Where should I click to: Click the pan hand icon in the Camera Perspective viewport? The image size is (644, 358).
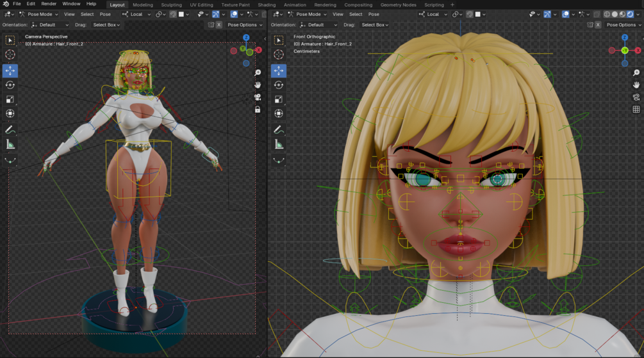click(x=258, y=85)
